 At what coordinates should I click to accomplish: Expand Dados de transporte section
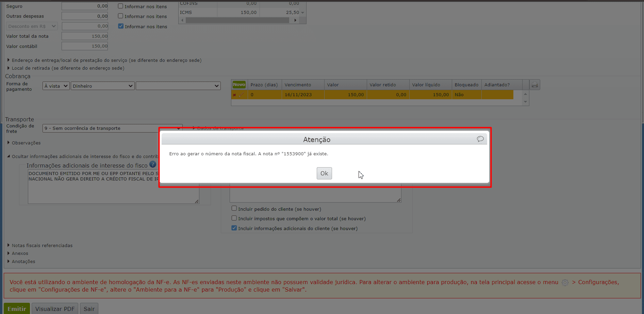pyautogui.click(x=218, y=128)
